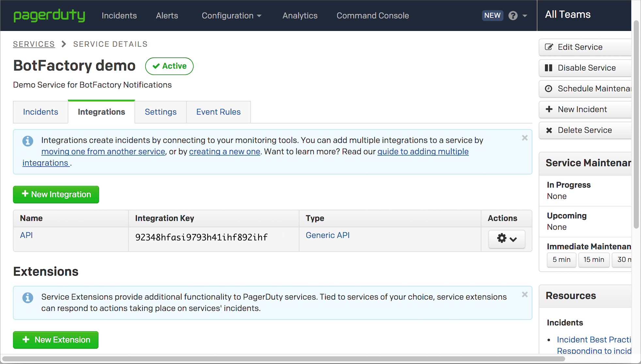Click the horizontal scrollbar at the bottom
This screenshot has width=641, height=364.
tap(283, 359)
